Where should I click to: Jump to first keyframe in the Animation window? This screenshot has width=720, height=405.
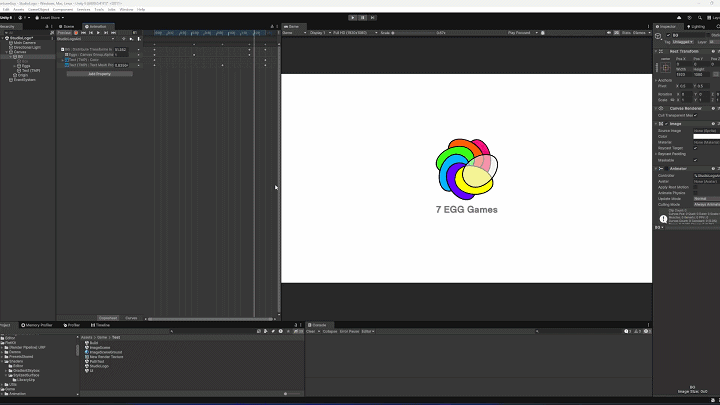[x=84, y=33]
